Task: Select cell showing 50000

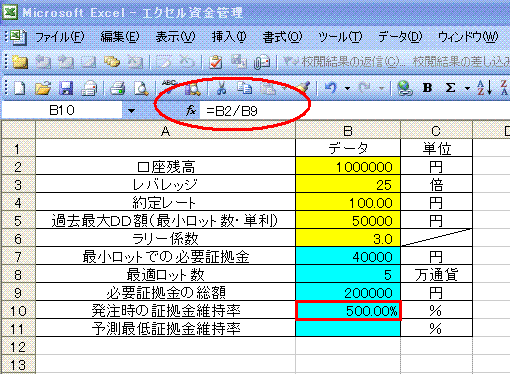Action: [x=348, y=220]
